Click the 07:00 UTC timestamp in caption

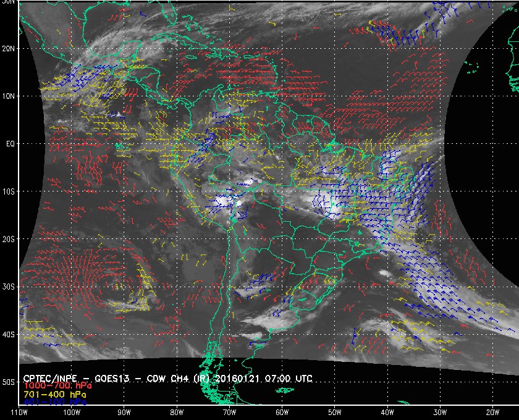(289, 379)
